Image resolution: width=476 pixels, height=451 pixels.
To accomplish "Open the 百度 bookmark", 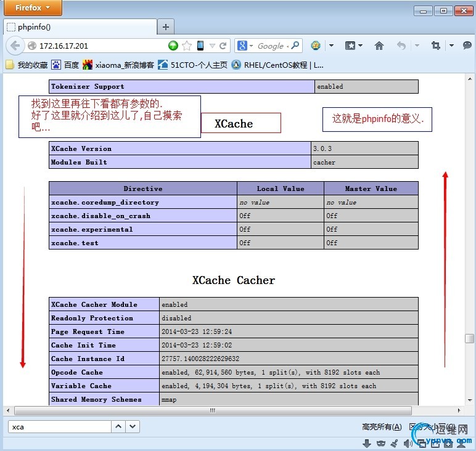I will point(65,65).
